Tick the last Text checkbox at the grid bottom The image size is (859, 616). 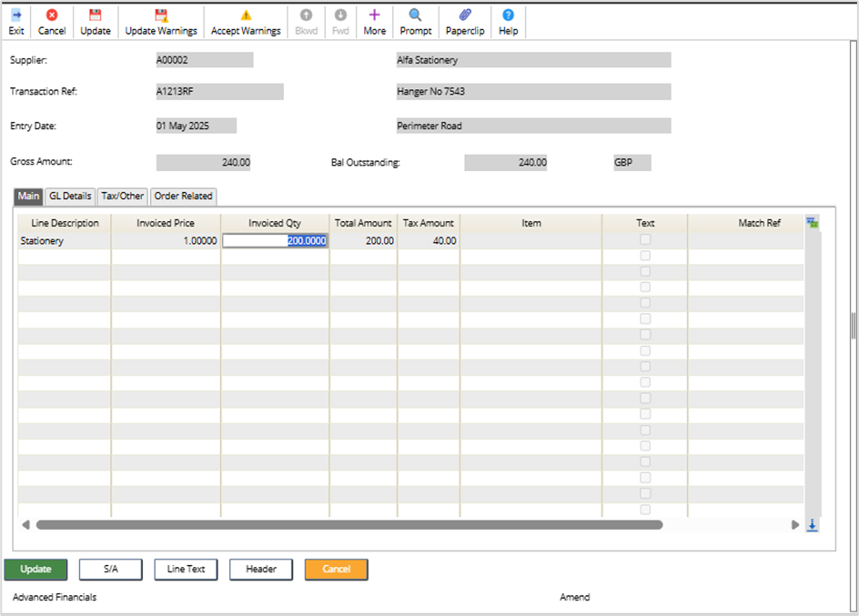click(645, 510)
